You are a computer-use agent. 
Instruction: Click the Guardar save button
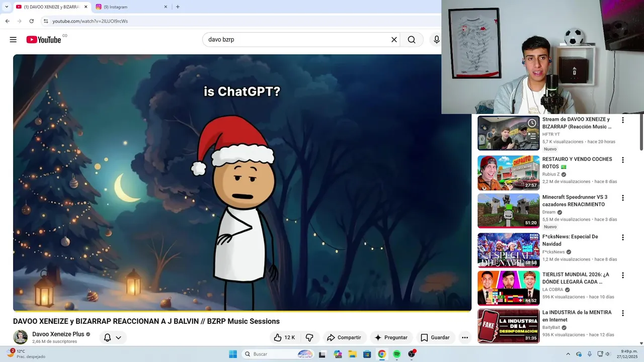click(x=435, y=337)
